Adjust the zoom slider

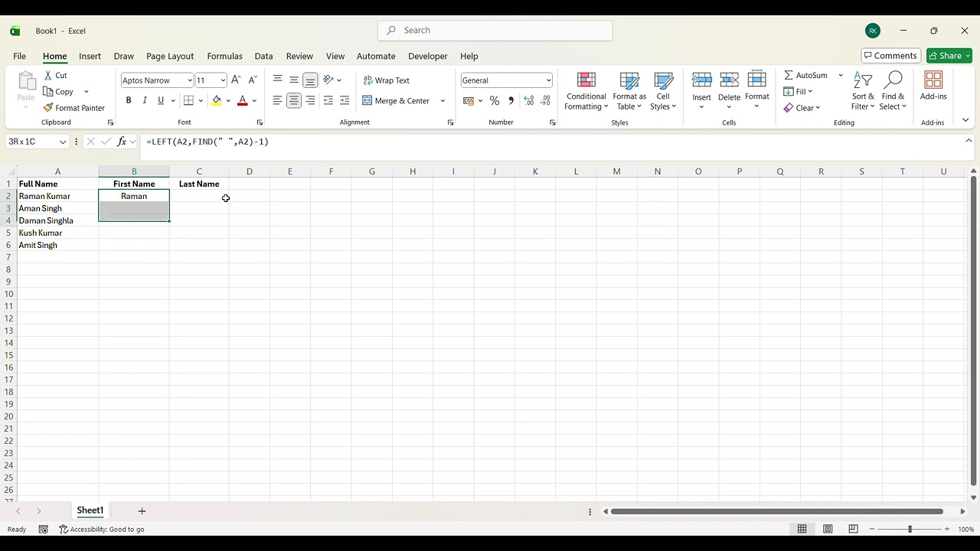point(910,529)
